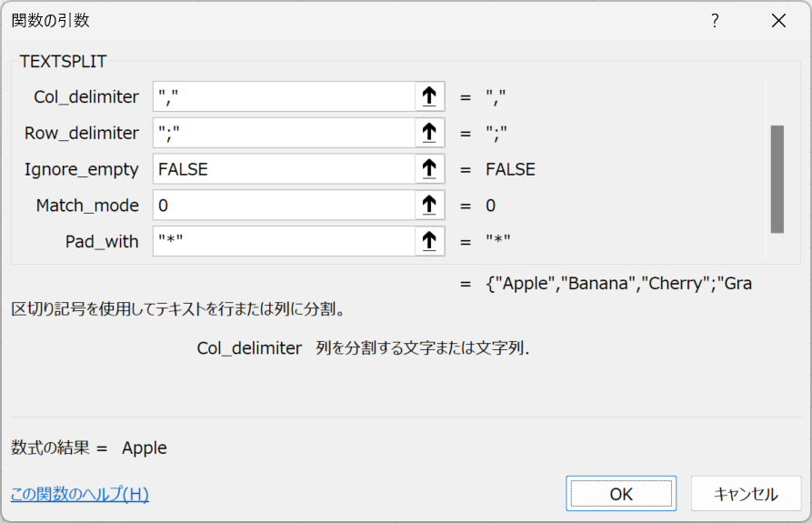812x523 pixels.
Task: Click into the Row_delimiter field
Action: pos(284,133)
